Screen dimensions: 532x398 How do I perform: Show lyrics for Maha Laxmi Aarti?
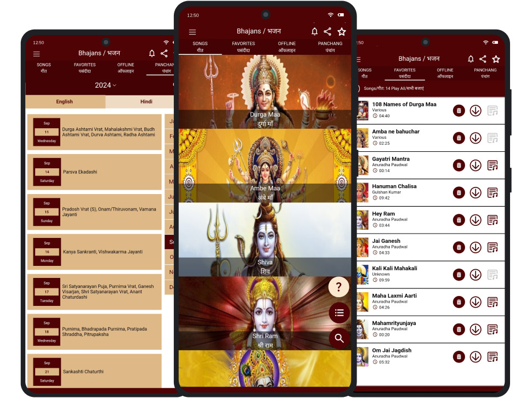coord(493,302)
